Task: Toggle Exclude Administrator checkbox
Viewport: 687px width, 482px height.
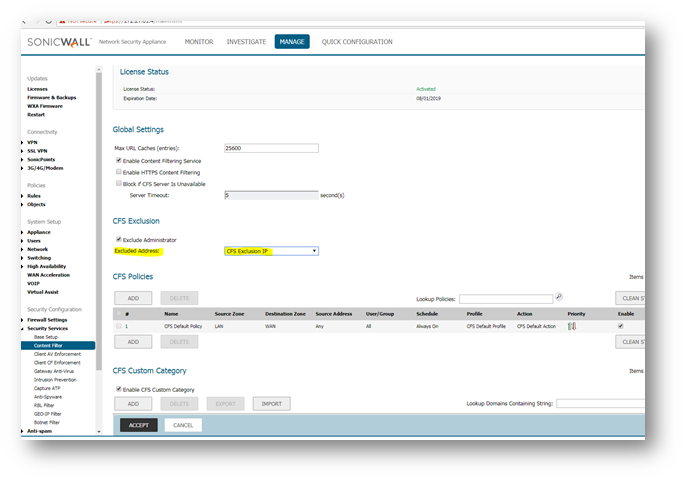Action: [119, 239]
